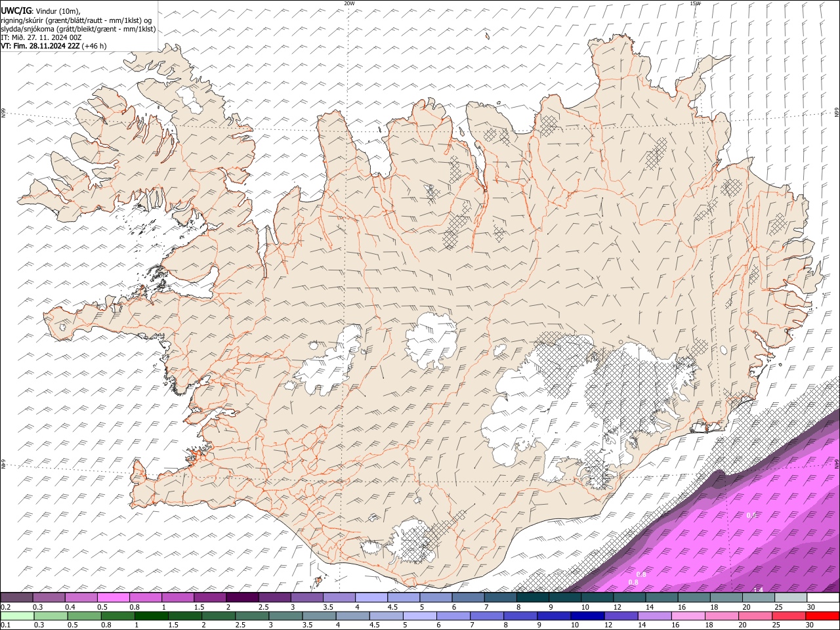Click the '0.2' value label under the upper legend
The width and height of the screenshot is (840, 630).
pos(5,607)
